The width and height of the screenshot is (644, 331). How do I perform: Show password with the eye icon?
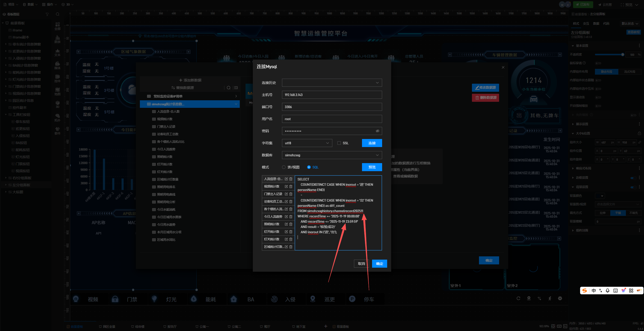point(377,131)
